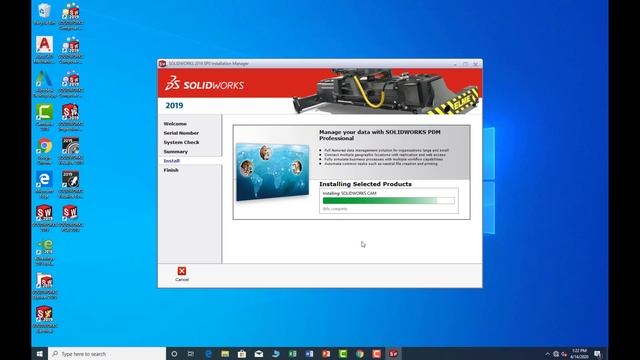Open Chrome from the taskbar

360,354
